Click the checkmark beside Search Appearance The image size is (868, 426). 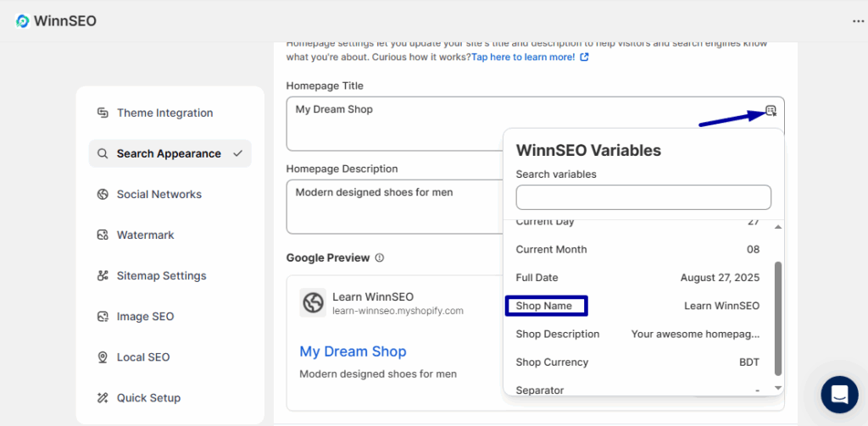pos(238,154)
